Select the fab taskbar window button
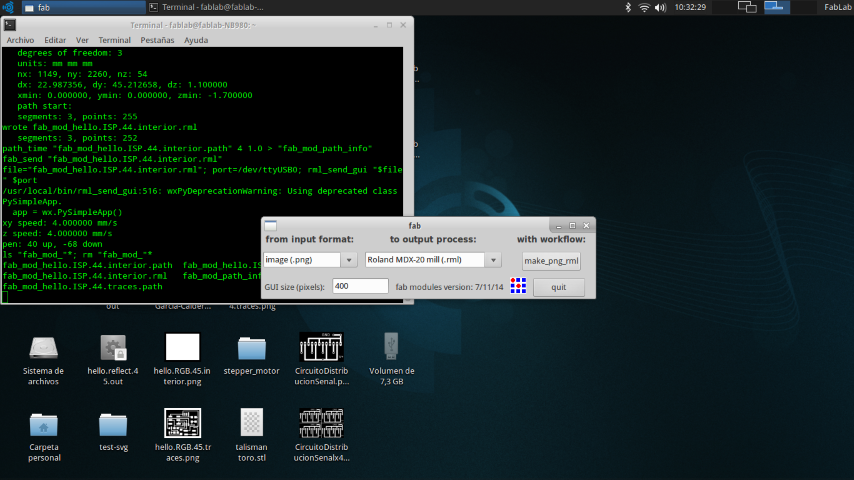The image size is (854, 480). pos(83,7)
